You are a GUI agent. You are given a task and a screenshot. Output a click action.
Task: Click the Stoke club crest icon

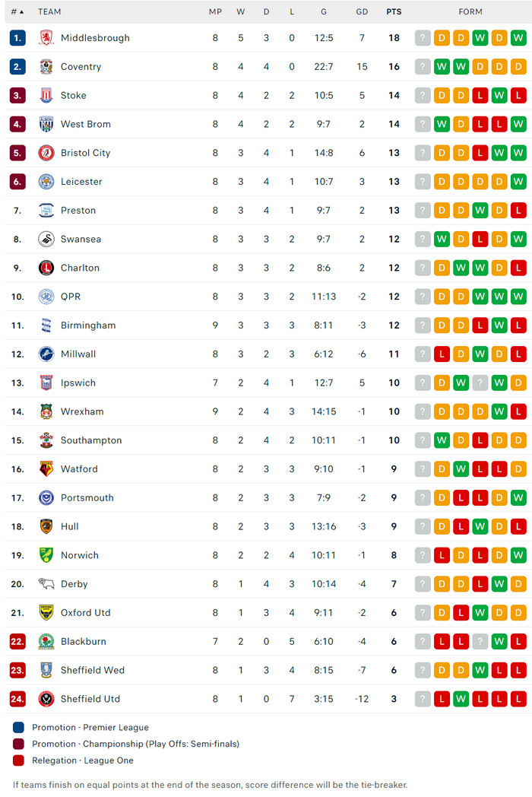[46, 96]
